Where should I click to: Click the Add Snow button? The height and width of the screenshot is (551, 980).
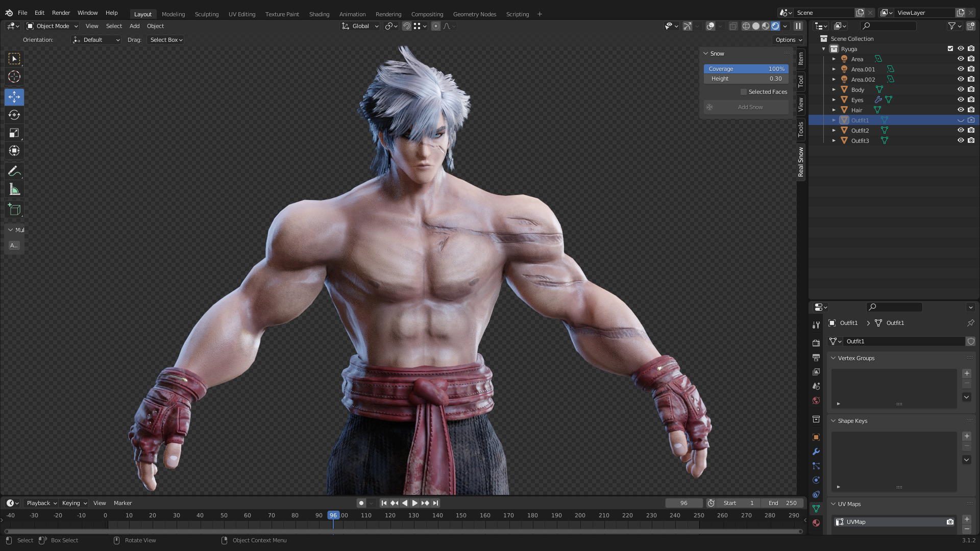(746, 107)
